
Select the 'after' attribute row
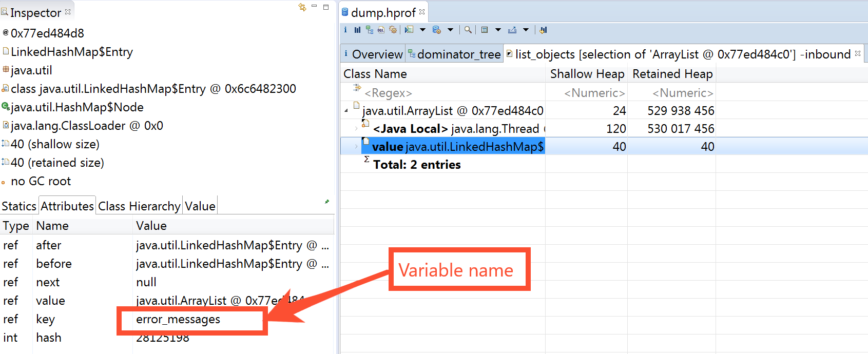coord(167,245)
